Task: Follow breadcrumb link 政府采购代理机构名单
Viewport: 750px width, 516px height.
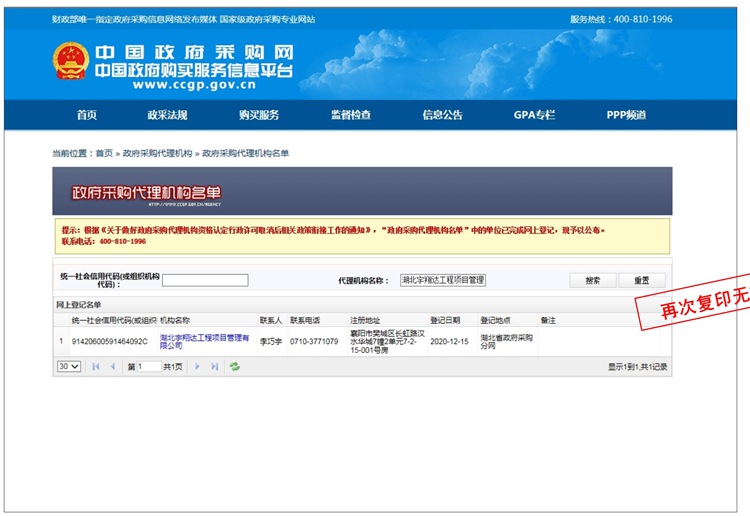Action: [245, 153]
